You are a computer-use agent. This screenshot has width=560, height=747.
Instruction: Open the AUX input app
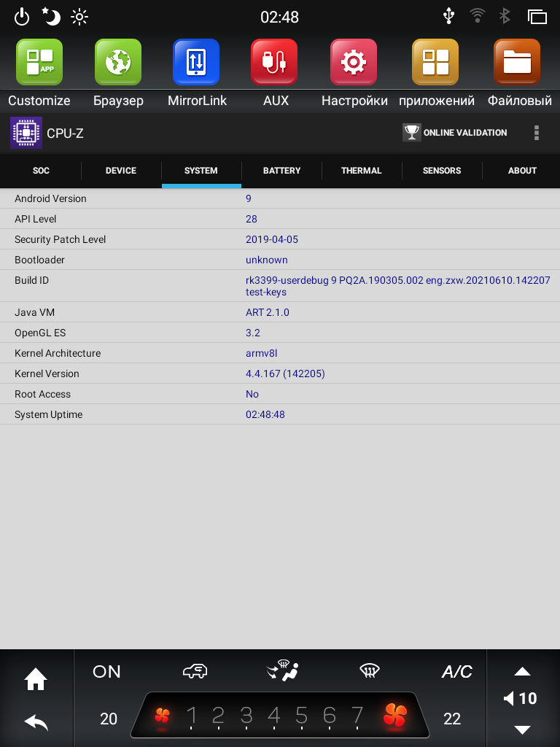(x=274, y=62)
